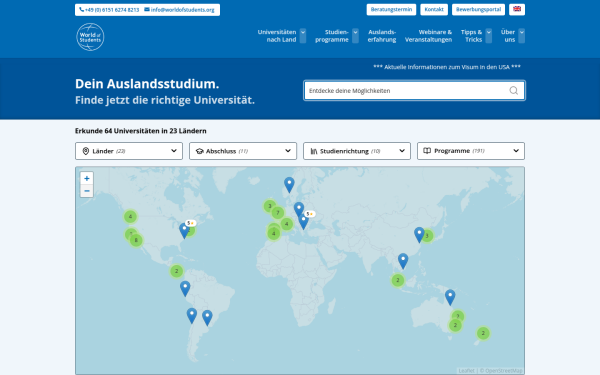Open cluster 8 over California
Screen dimensions: 600x375
pyautogui.click(x=136, y=240)
